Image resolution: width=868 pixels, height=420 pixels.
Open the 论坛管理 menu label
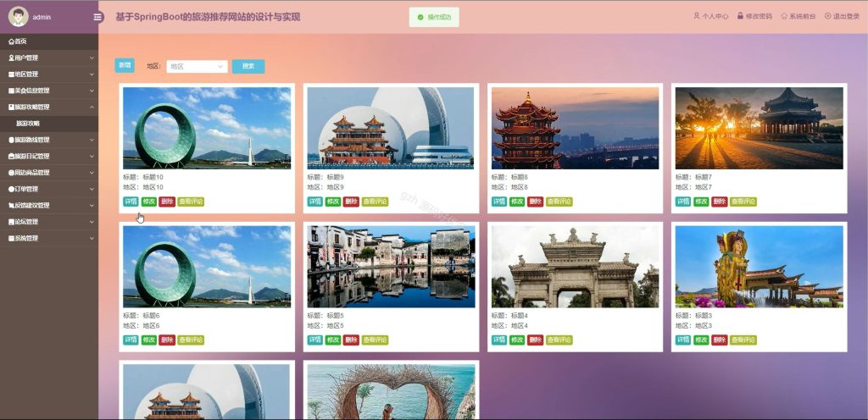pyautogui.click(x=26, y=222)
